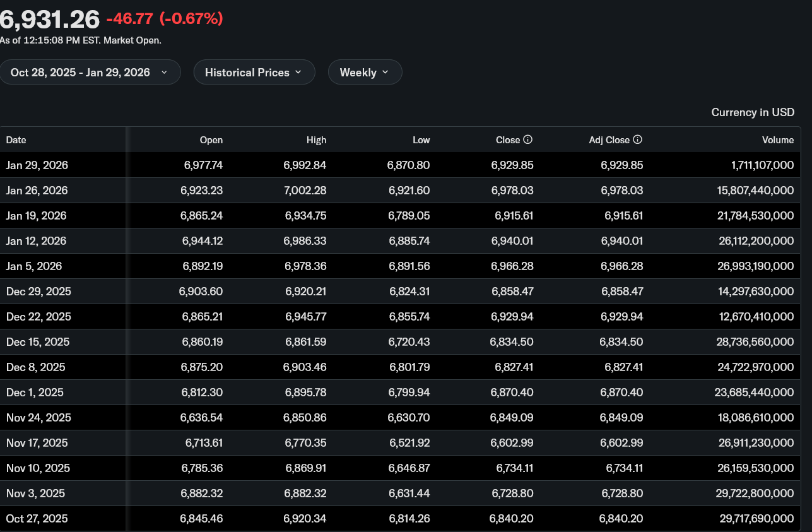The height and width of the screenshot is (532, 812).
Task: Click the volume 26,112,200,000
Action: (757, 241)
